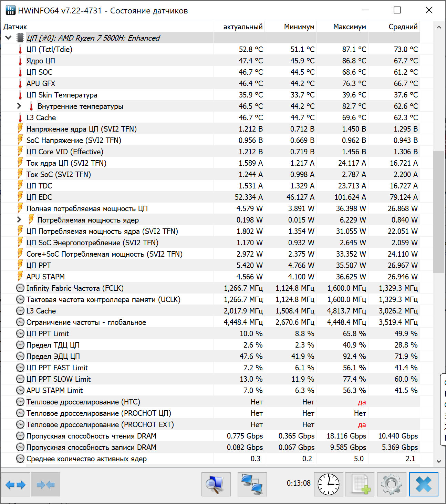Click the Датчик column header
The image size is (446, 504).
point(107,27)
